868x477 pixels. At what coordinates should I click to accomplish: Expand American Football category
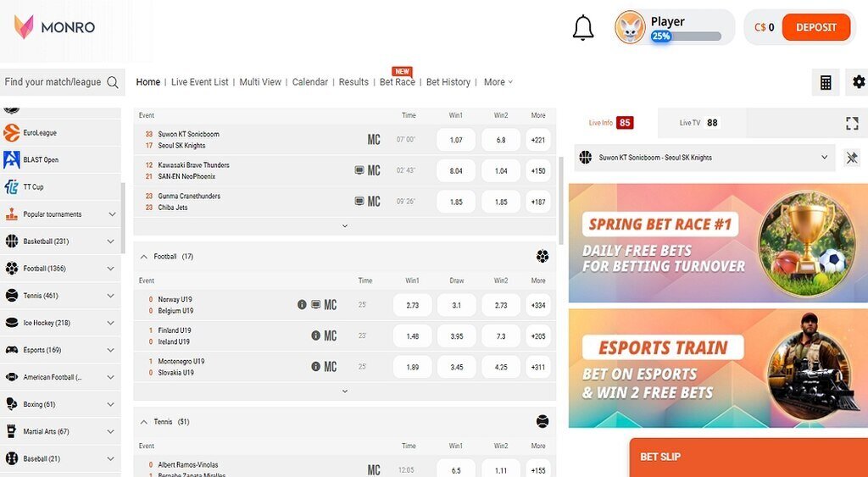111,377
